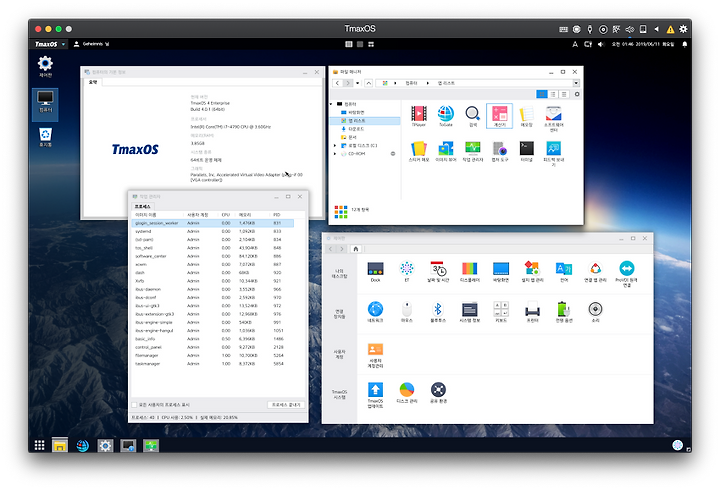Open the Software Center app icon in file manager
The image size is (720, 490).
[553, 113]
